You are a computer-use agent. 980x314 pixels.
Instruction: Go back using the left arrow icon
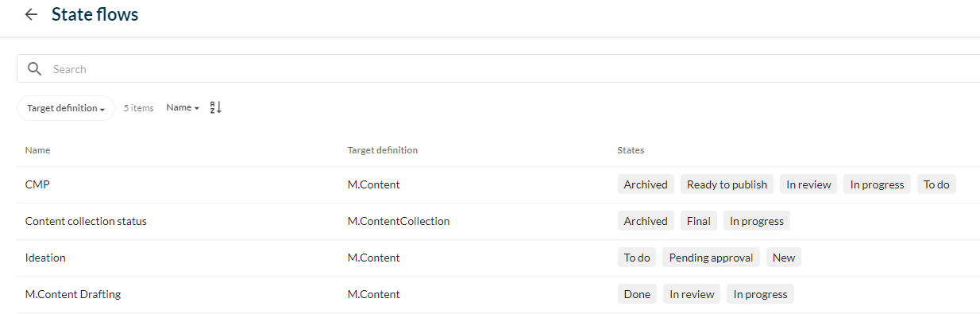click(x=31, y=14)
